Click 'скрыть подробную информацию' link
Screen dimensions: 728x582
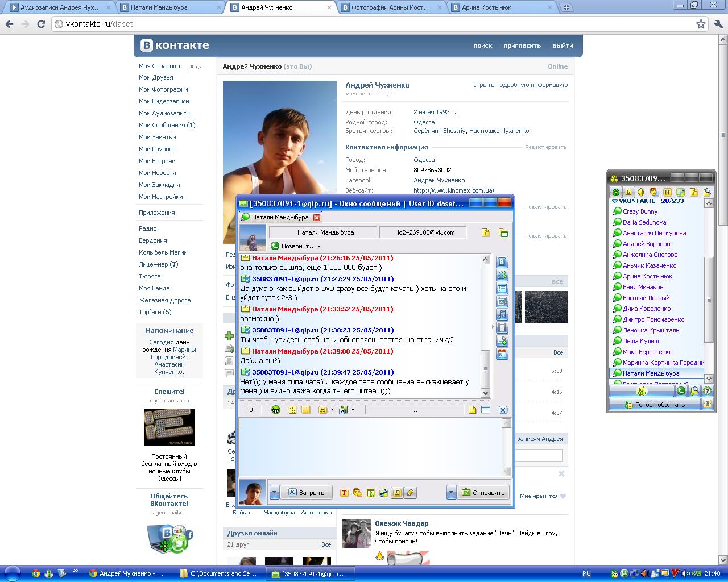point(520,85)
